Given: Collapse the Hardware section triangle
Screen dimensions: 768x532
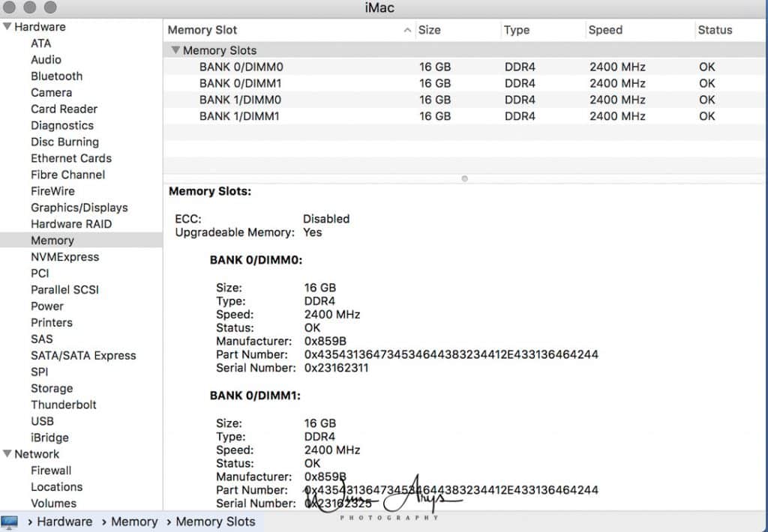Looking at the screenshot, I should pos(7,26).
